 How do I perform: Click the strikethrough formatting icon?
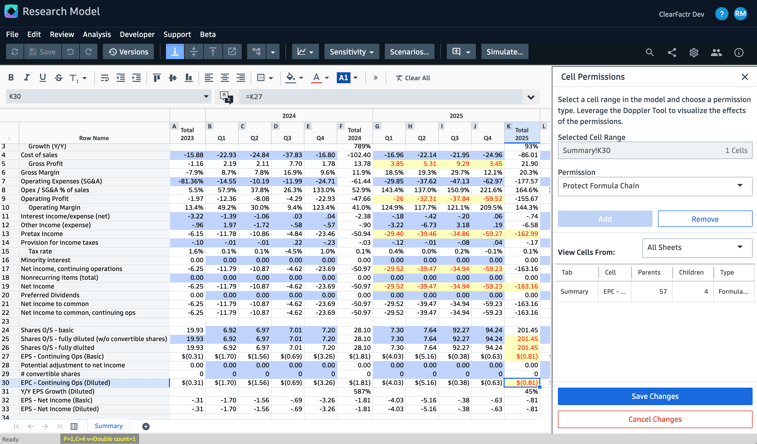58,78
